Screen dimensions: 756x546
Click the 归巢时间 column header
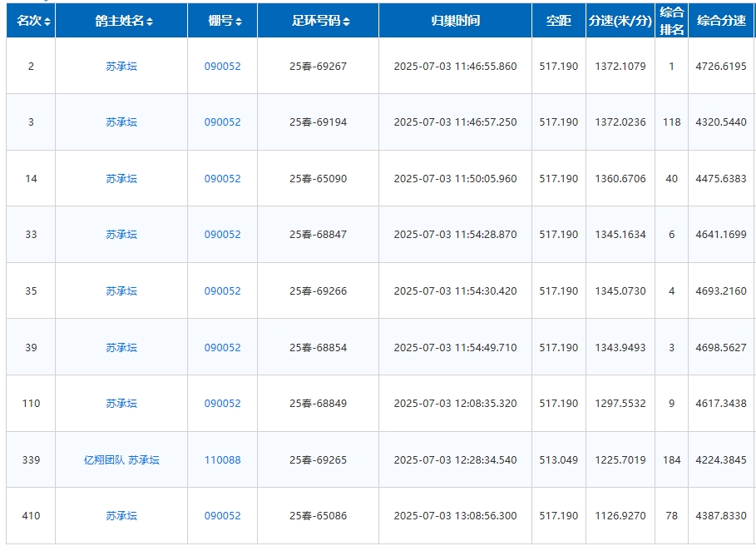pos(455,21)
